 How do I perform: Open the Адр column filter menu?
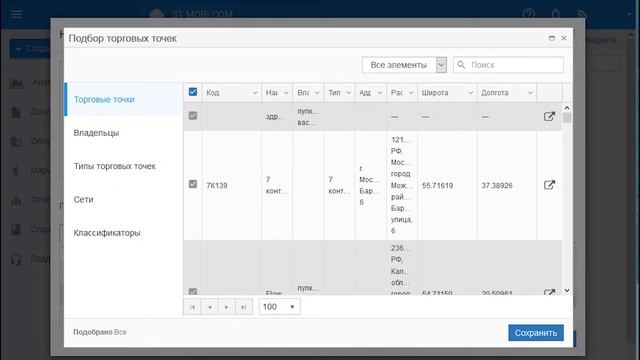380,93
